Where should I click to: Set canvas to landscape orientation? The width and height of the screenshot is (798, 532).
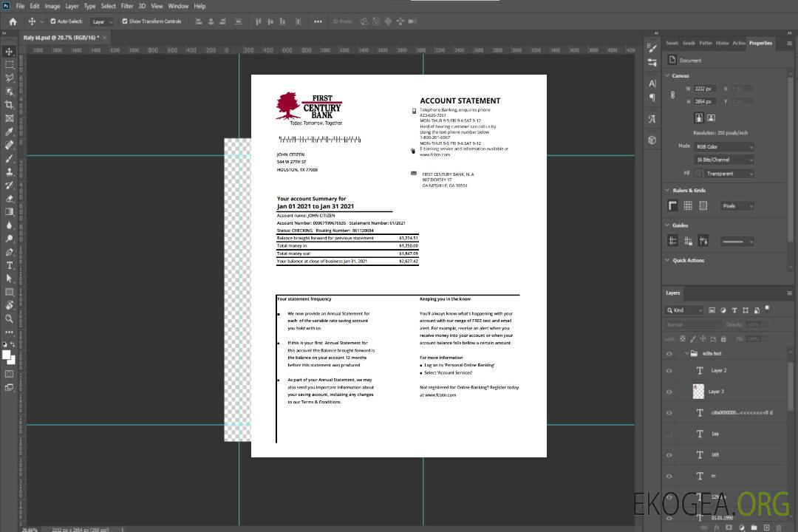pos(711,118)
